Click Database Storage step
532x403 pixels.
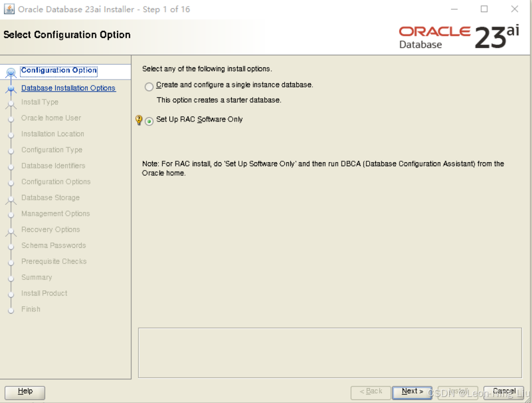(x=50, y=198)
